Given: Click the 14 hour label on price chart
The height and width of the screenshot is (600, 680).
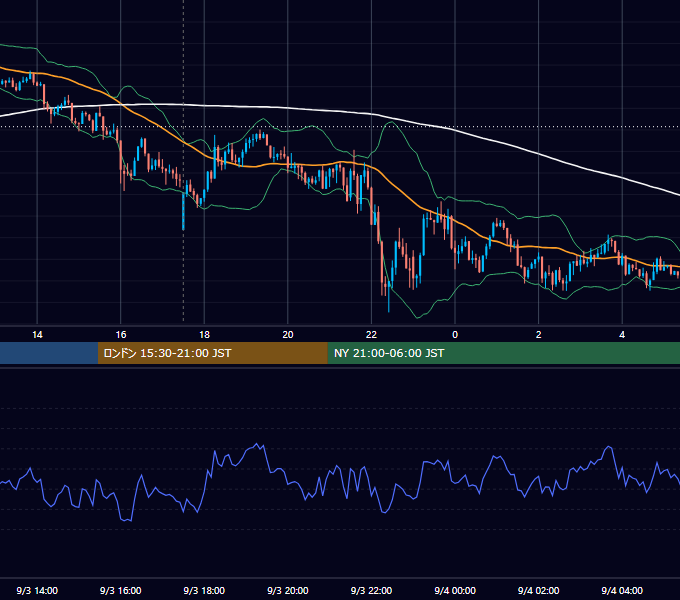Looking at the screenshot, I should (x=37, y=335).
